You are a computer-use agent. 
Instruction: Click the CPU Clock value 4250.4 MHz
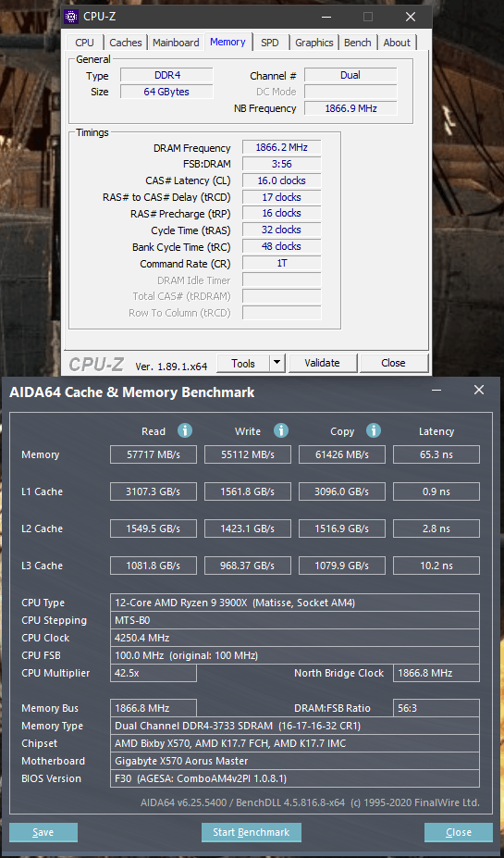(x=295, y=638)
